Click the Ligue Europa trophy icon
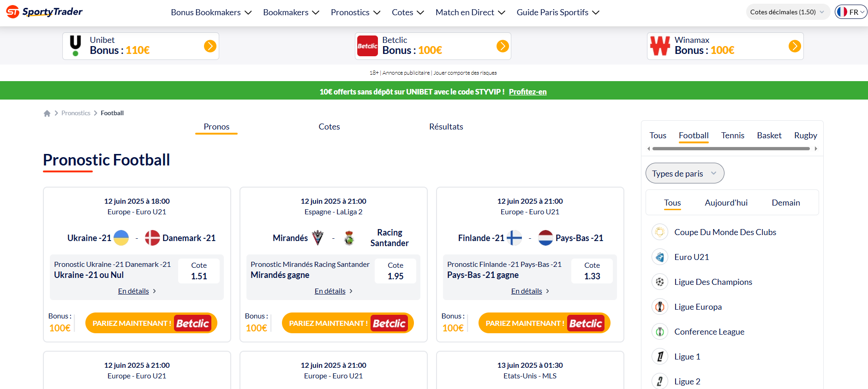This screenshot has height=389, width=868. coord(660,306)
